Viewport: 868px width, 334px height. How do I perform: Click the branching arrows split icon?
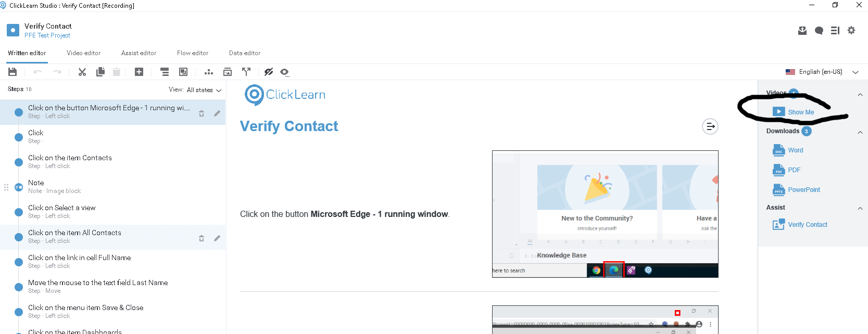click(x=246, y=72)
